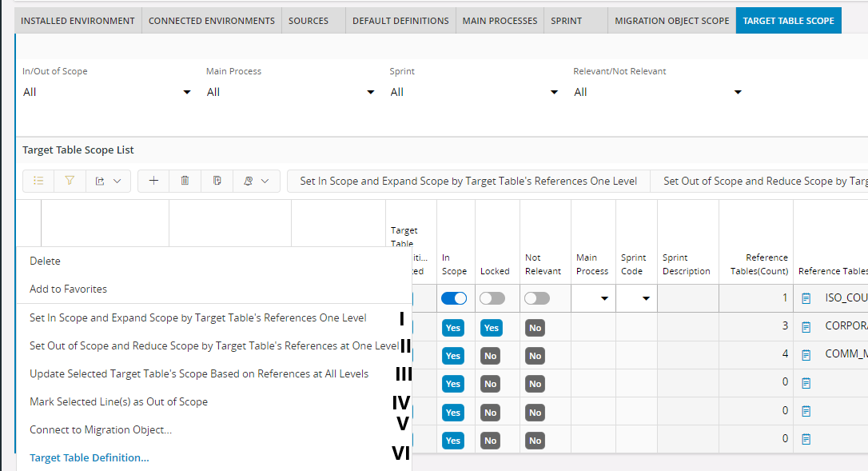Screen dimensions: 868x471
Task: Choose Mark Selected Line(s) as Out of Scope
Action: coord(118,401)
